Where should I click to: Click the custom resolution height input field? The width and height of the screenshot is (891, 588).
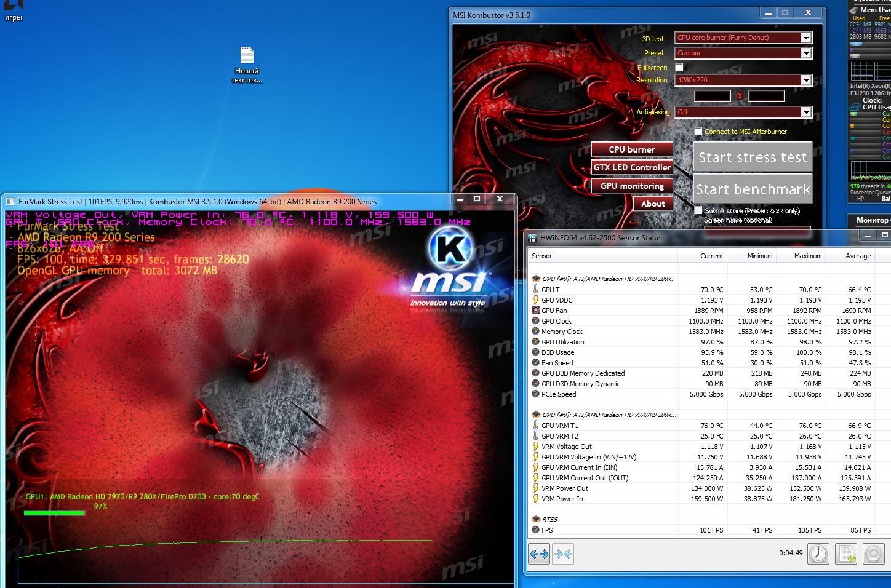[767, 96]
